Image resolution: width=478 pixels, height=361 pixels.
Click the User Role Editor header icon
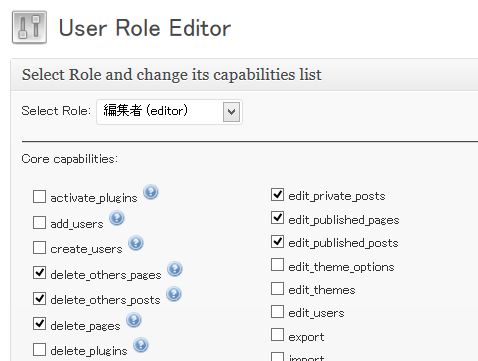(29, 27)
